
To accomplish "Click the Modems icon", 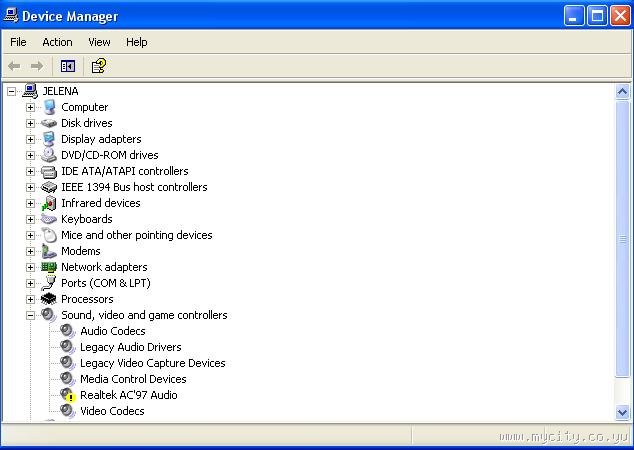I will click(49, 251).
